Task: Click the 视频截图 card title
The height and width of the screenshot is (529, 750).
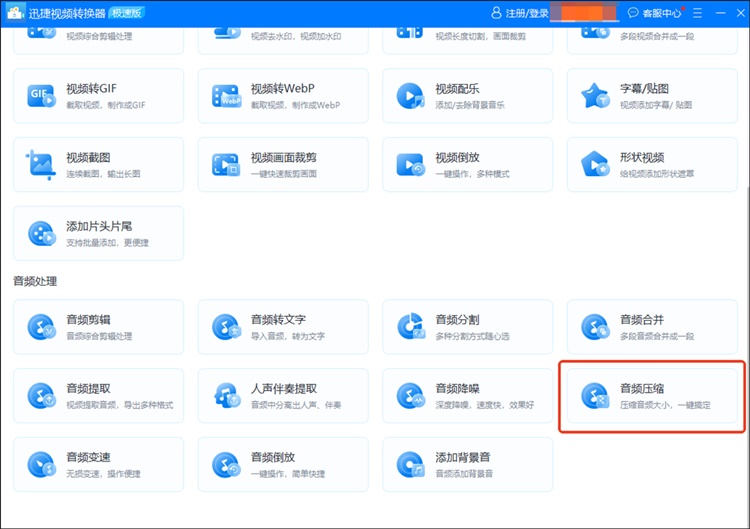Action: [88, 157]
